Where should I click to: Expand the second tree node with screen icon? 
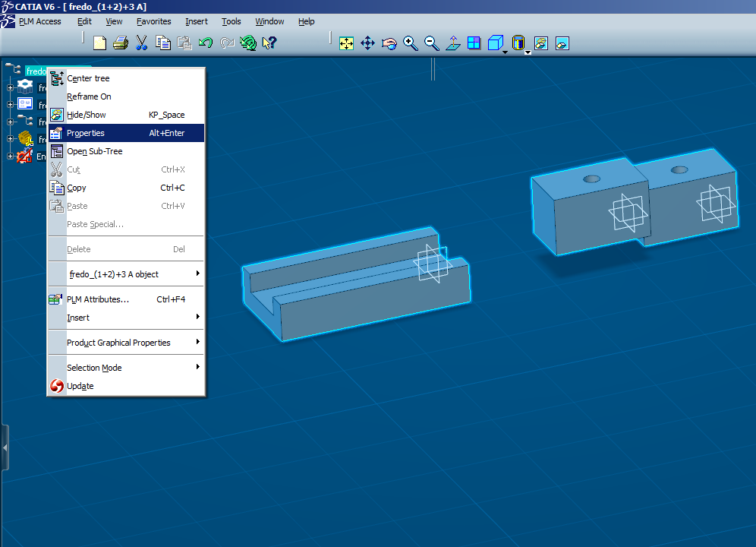coord(10,104)
